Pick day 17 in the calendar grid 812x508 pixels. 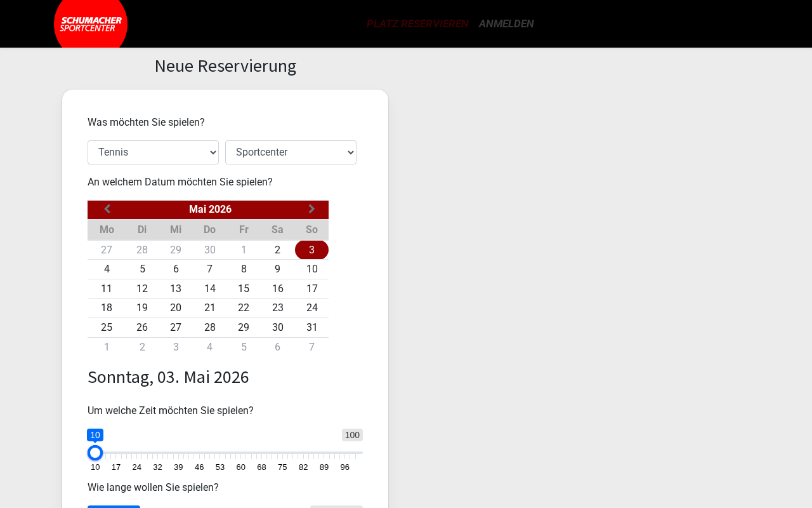click(311, 289)
